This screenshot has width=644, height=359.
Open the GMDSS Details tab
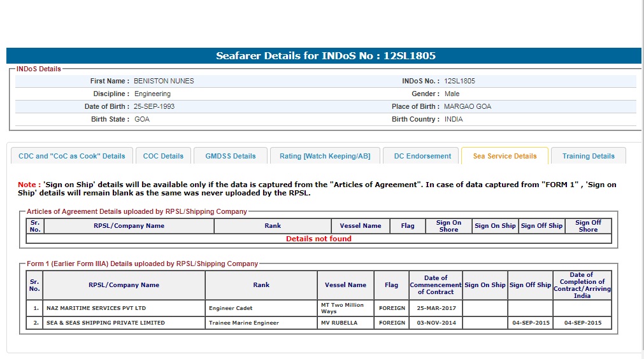tap(230, 156)
